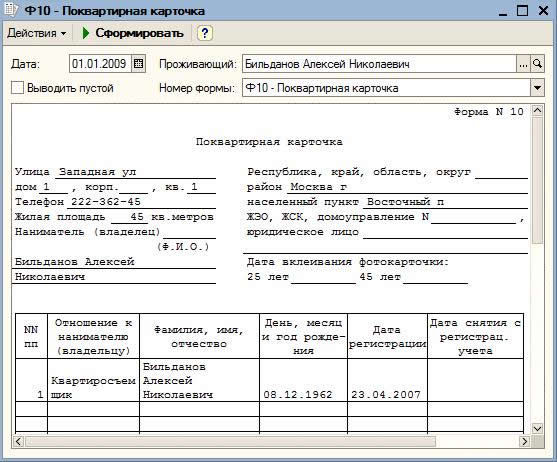Click the Отношение к нанимателю column header
Image resolution: width=557 pixels, height=462 pixels.
[x=93, y=336]
